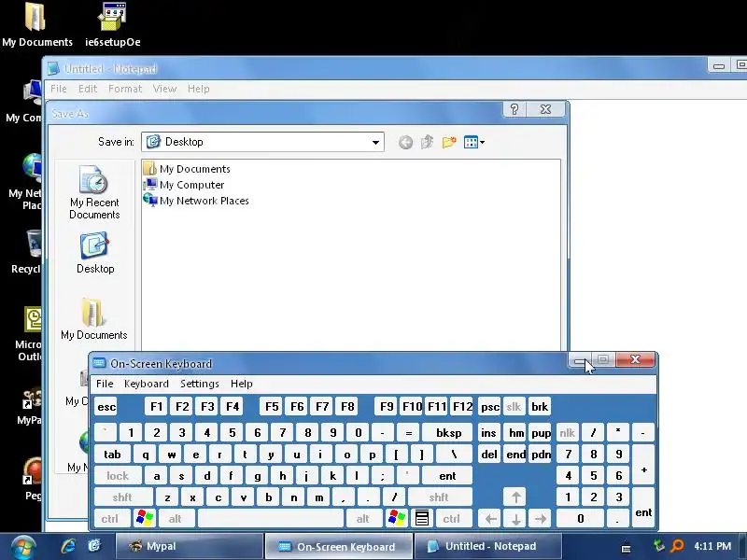
Task: Click the F12 key on the keyboard
Action: (461, 407)
